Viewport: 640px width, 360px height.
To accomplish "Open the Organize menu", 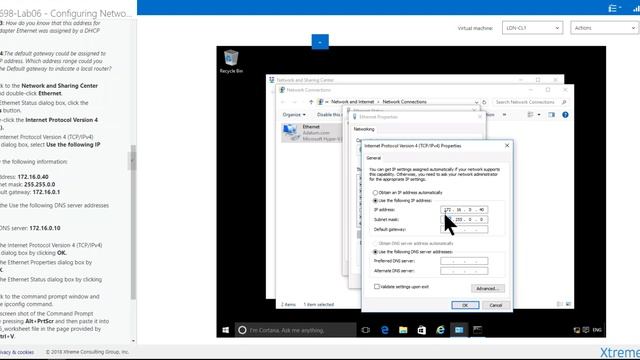I will tap(294, 115).
